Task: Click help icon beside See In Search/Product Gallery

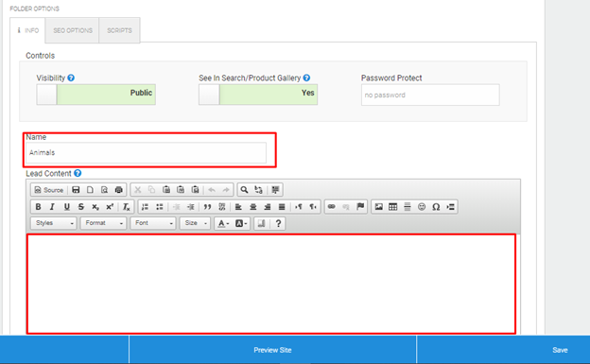Action: [x=306, y=78]
